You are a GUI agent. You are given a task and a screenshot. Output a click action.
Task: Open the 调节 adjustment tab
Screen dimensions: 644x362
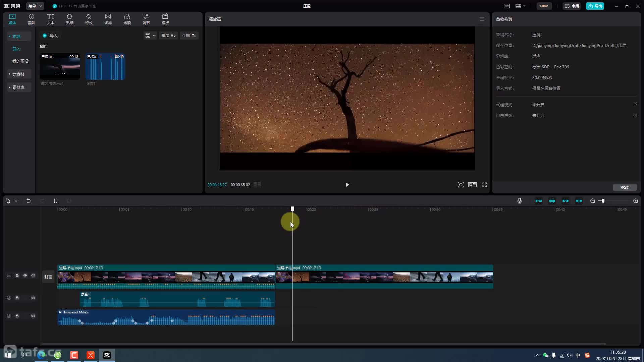tap(146, 19)
